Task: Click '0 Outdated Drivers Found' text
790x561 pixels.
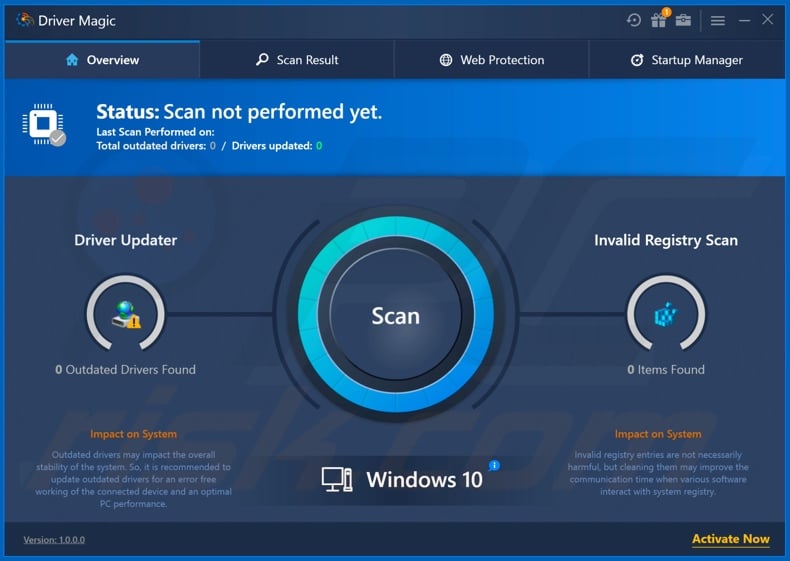Action: 125,369
